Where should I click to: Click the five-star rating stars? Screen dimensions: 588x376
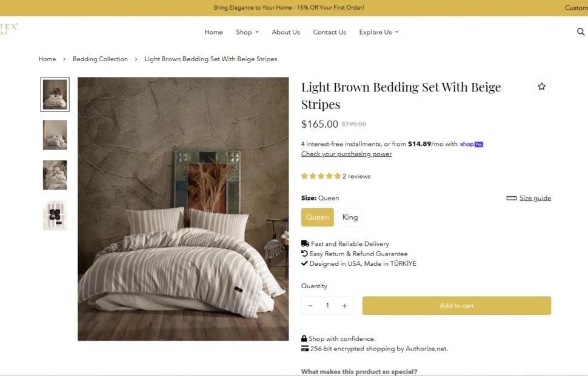(321, 176)
